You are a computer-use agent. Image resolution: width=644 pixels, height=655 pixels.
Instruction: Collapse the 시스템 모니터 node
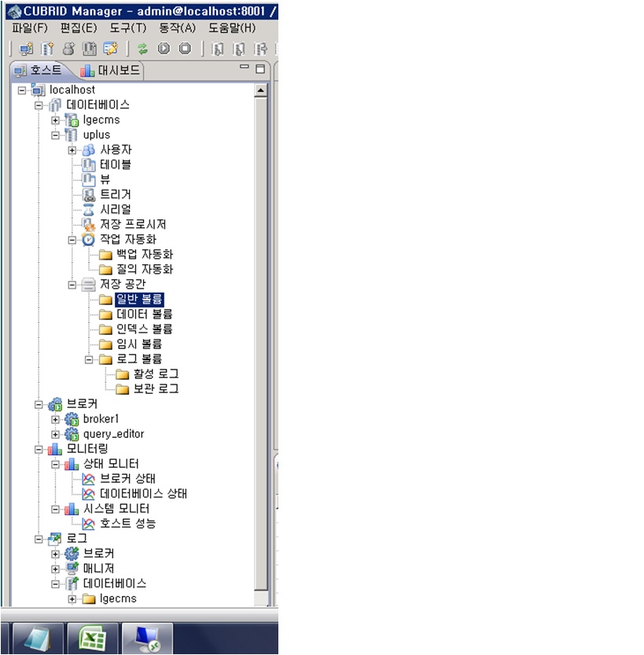click(x=55, y=510)
